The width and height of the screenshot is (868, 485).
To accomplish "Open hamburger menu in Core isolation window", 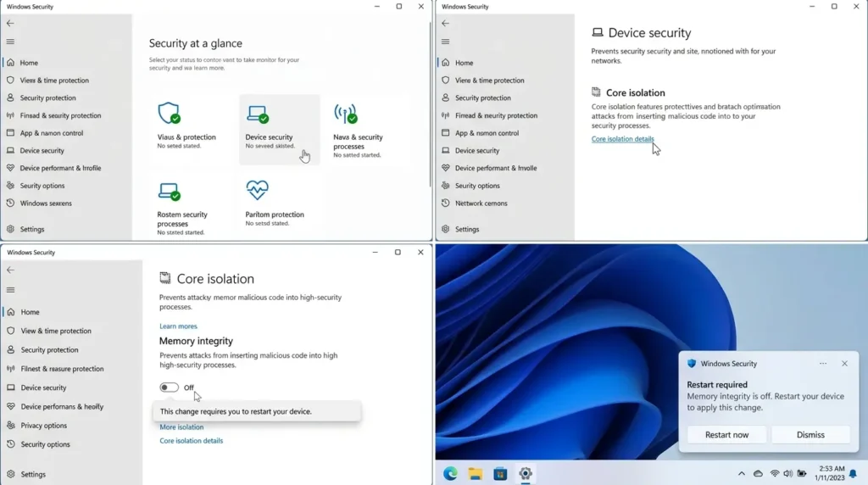I will [x=10, y=290].
